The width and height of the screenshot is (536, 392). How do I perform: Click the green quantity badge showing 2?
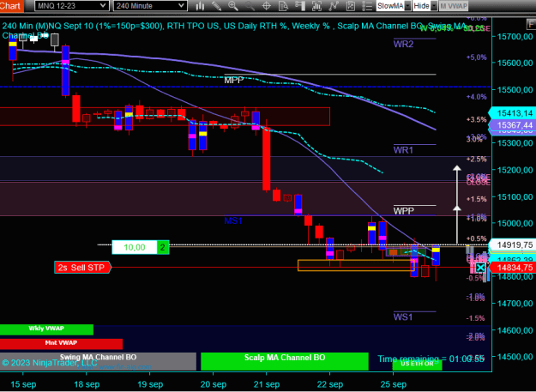tap(163, 247)
